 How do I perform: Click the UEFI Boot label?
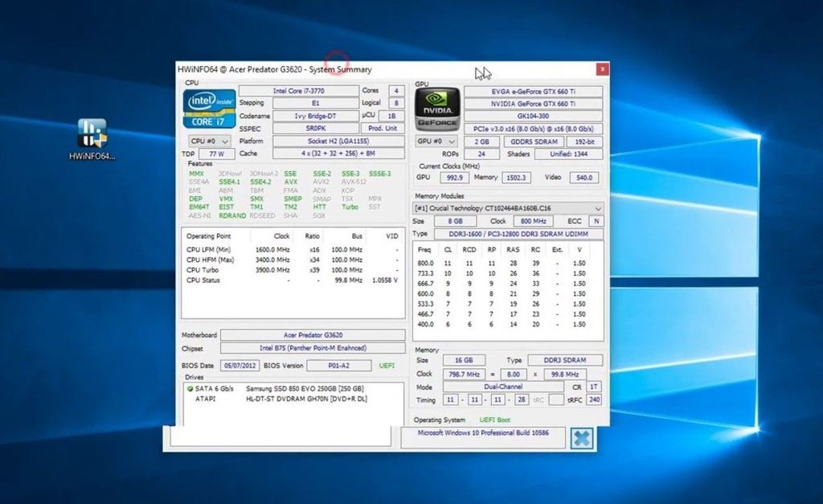click(x=494, y=420)
